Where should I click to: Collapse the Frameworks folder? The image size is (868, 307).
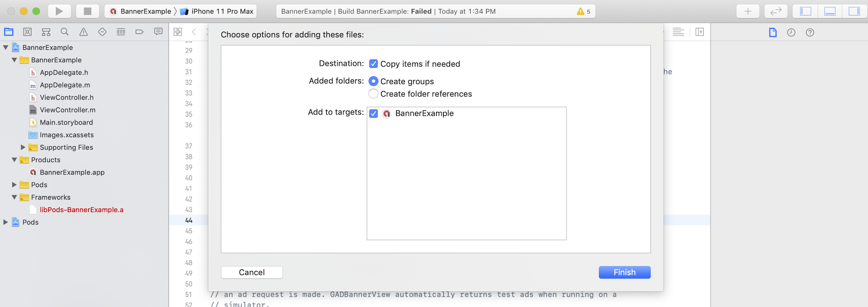[14, 197]
